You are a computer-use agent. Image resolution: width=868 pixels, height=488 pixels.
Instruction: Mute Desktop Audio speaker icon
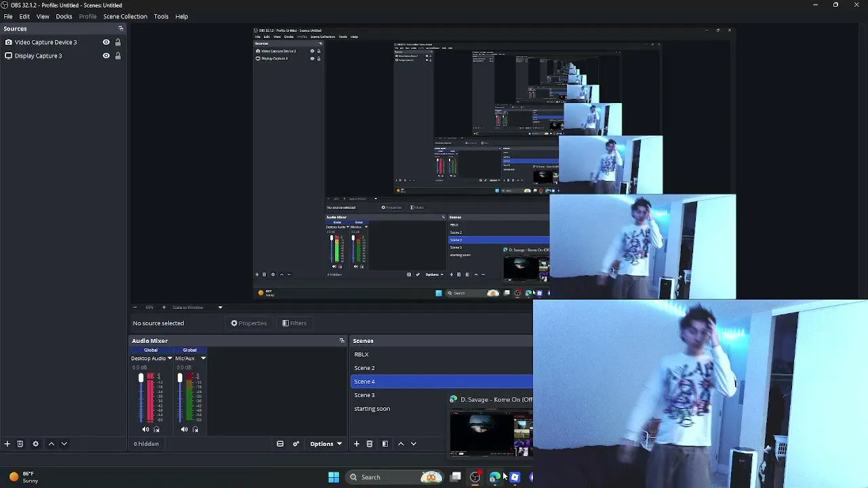pos(145,429)
